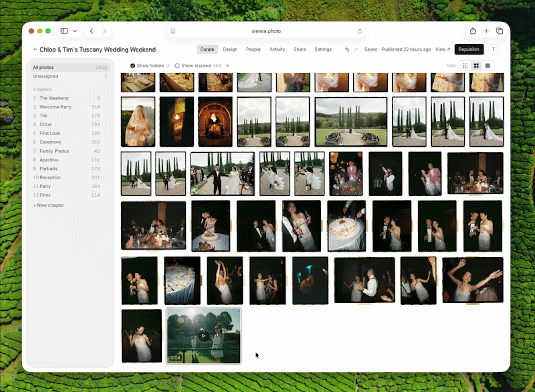Open the Family Photos chapter

pyautogui.click(x=67, y=151)
